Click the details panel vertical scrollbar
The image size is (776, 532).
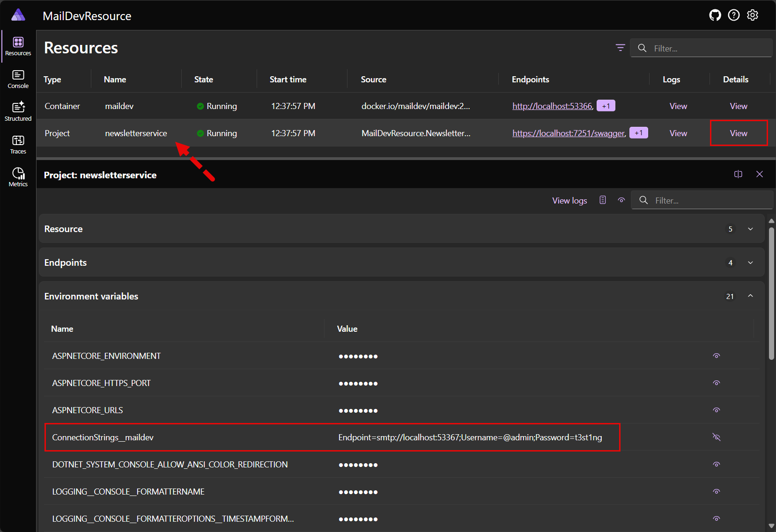point(771,293)
